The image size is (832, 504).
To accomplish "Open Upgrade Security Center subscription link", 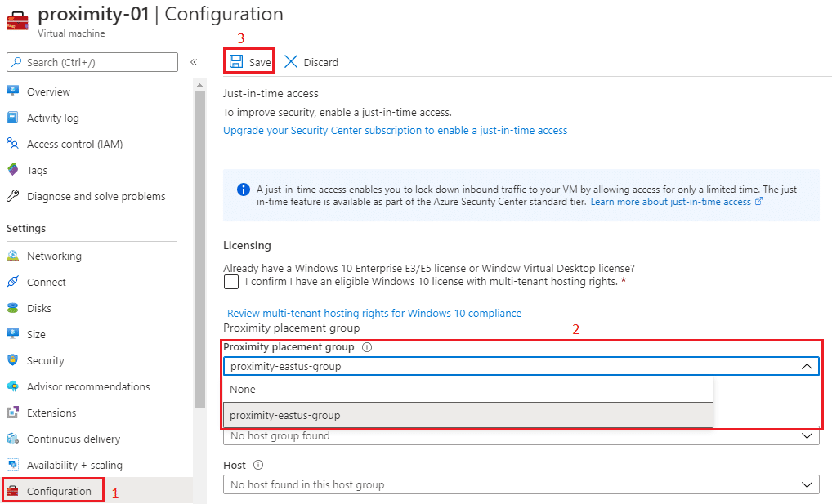I will pyautogui.click(x=396, y=131).
